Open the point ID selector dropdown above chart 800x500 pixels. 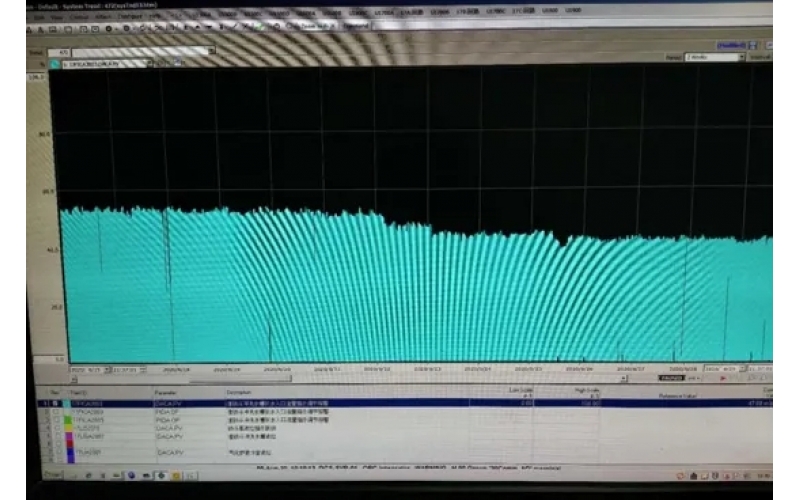[147, 63]
